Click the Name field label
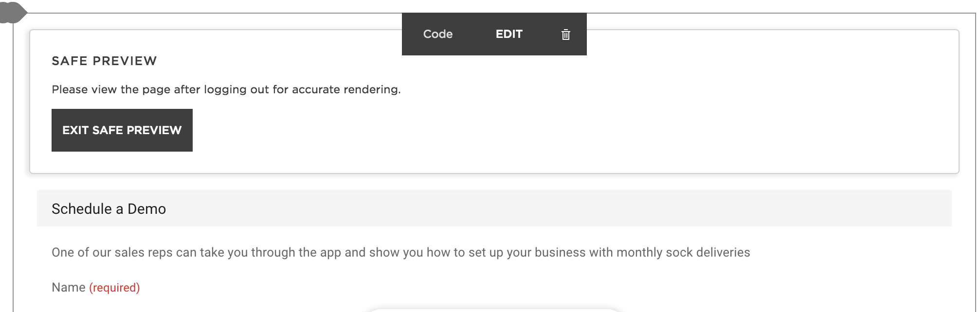This screenshot has width=980, height=312. (x=68, y=287)
